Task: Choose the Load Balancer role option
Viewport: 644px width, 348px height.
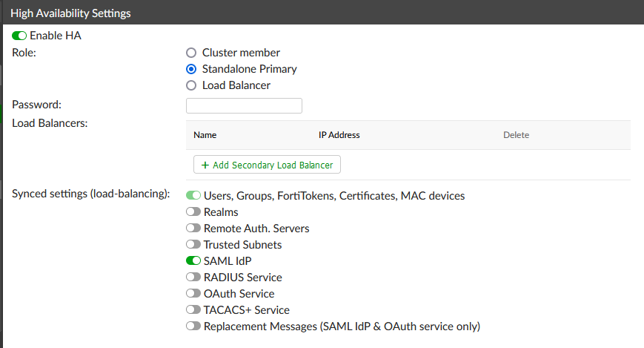Action: 191,85
